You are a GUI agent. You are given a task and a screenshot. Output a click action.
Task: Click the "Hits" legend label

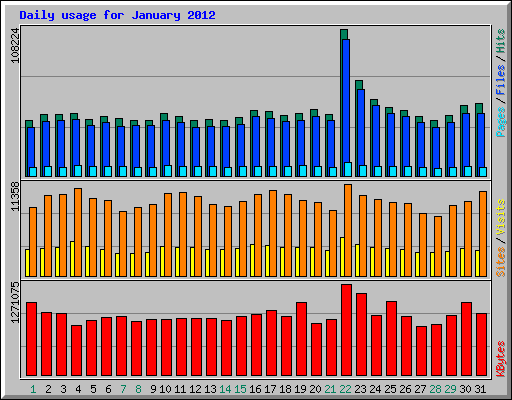click(x=501, y=41)
